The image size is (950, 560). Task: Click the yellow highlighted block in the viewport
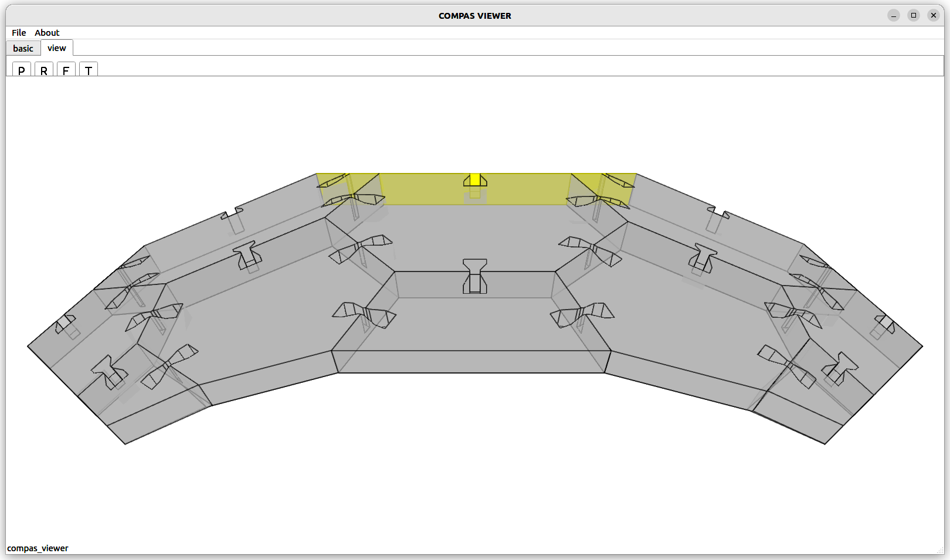(x=422, y=189)
